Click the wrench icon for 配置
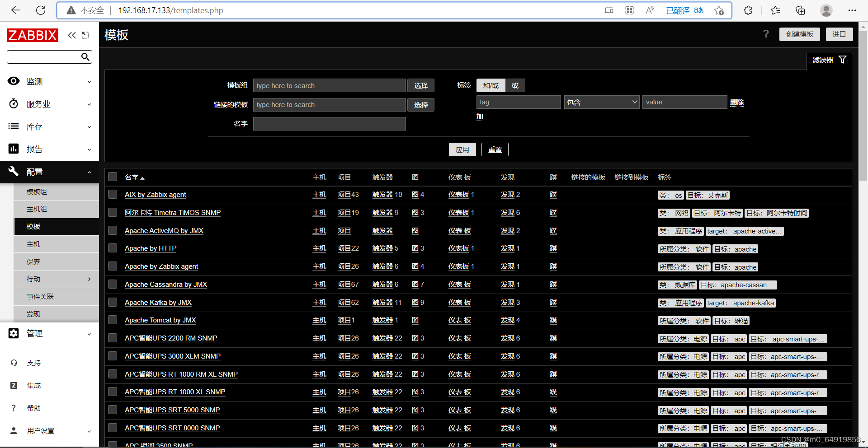This screenshot has height=448, width=868. pos(14,171)
